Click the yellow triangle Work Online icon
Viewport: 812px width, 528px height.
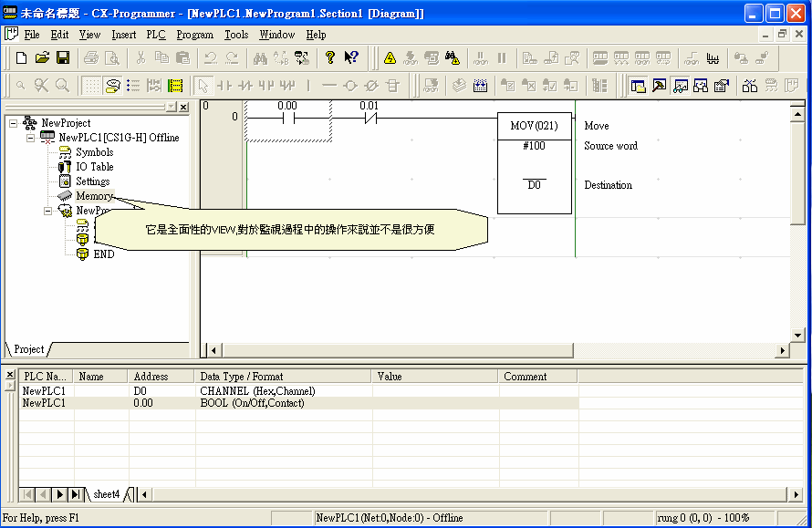[x=390, y=58]
